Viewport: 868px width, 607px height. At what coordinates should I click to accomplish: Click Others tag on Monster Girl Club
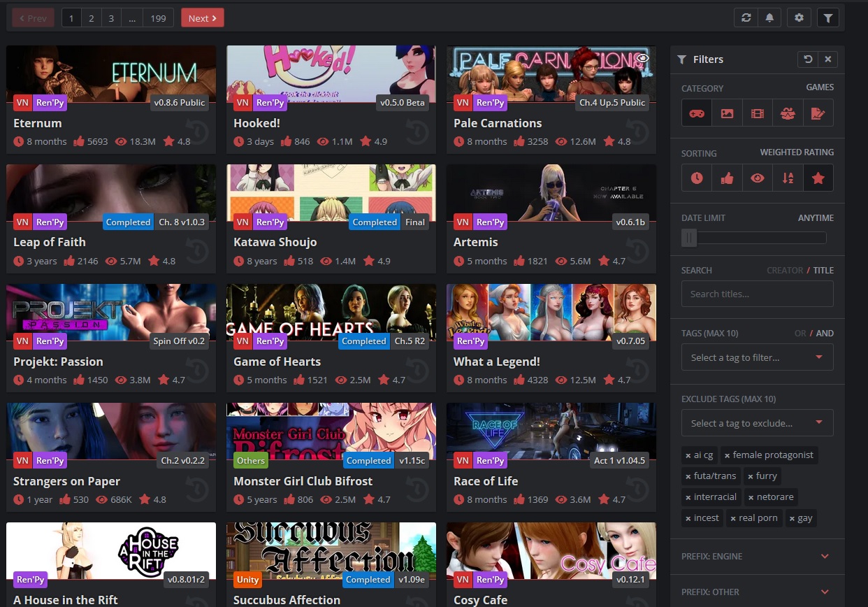251,460
